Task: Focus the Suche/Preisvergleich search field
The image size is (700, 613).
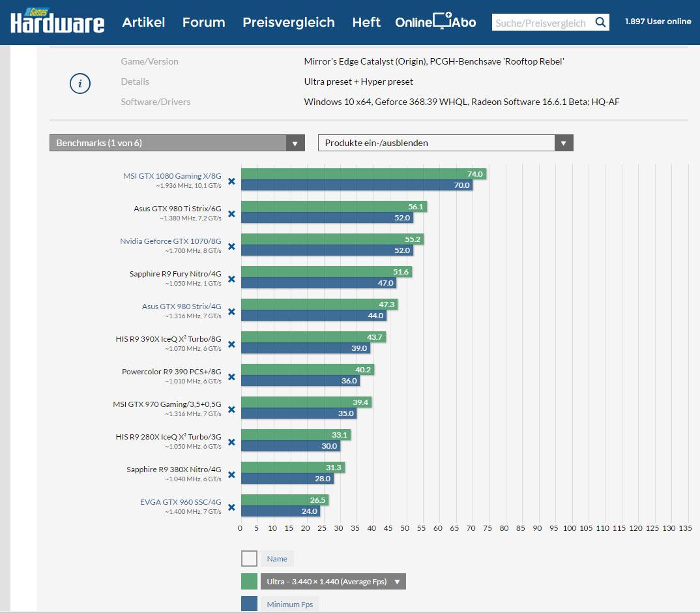Action: 543,22
